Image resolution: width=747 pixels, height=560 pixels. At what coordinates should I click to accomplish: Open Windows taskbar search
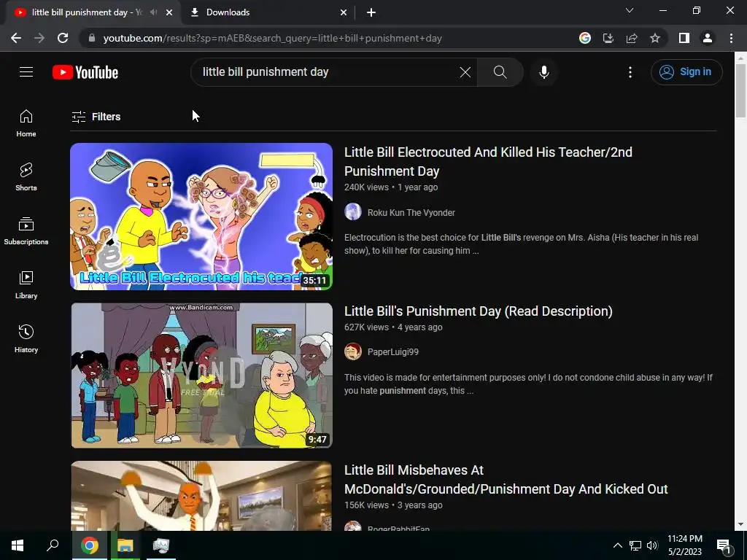(53, 545)
